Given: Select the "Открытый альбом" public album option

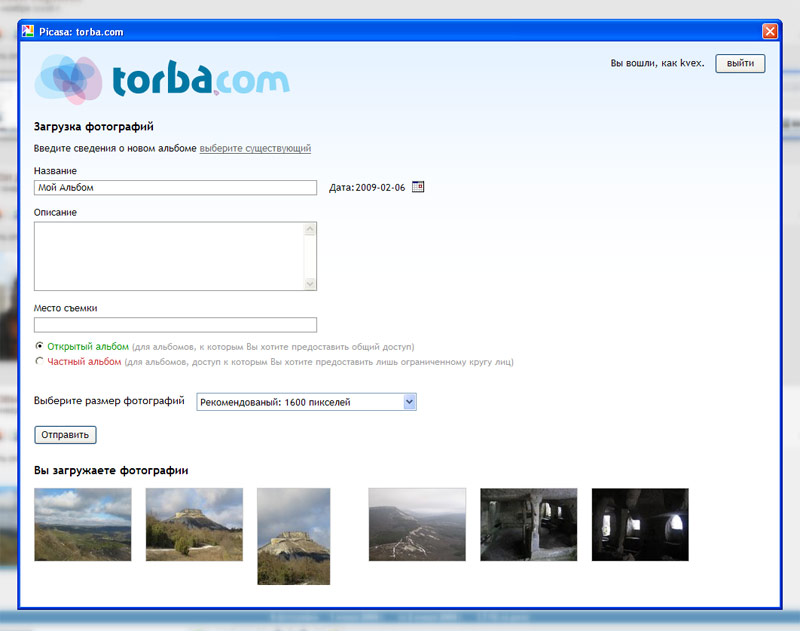Looking at the screenshot, I should [37, 345].
